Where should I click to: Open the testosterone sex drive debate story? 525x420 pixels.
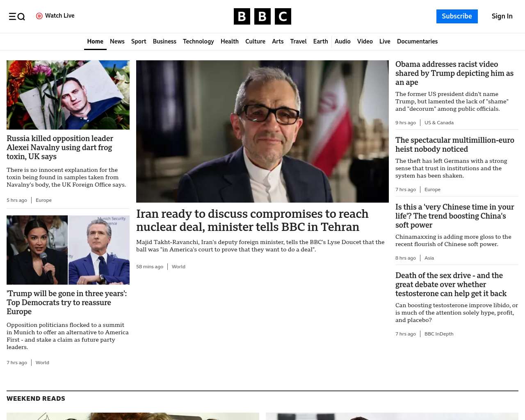[451, 284]
